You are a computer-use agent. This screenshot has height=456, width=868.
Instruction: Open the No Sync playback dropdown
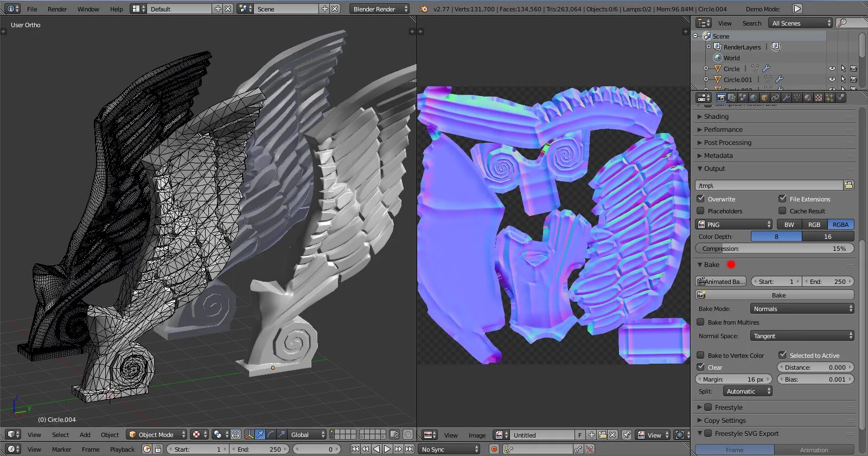point(450,449)
